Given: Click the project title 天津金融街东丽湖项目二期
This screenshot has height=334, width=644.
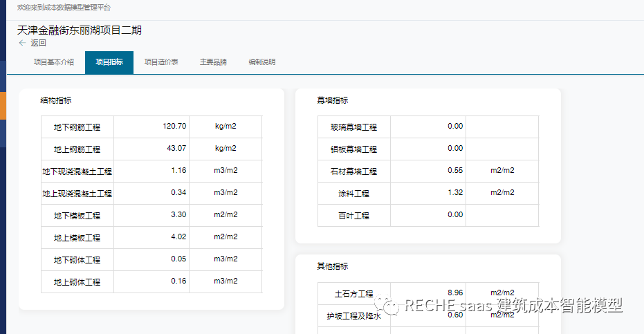Looking at the screenshot, I should pyautogui.click(x=80, y=30).
